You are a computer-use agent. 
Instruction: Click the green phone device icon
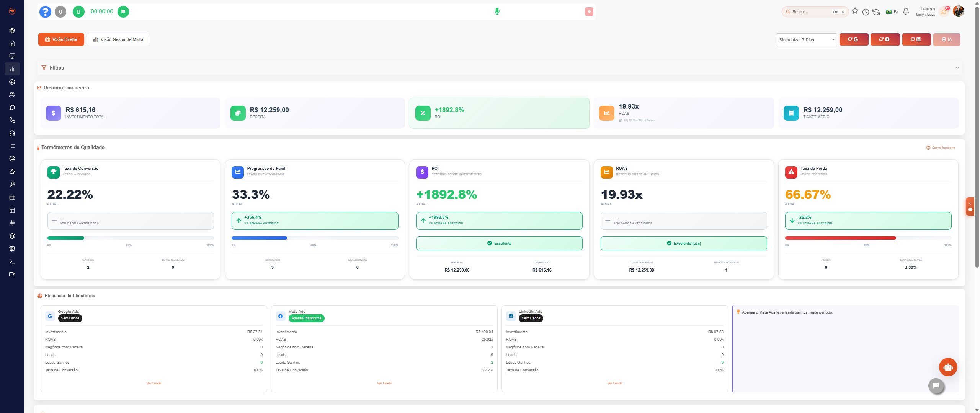pyautogui.click(x=78, y=12)
